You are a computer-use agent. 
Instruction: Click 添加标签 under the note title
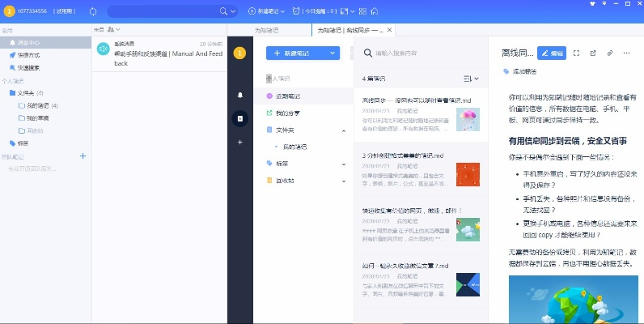[524, 71]
